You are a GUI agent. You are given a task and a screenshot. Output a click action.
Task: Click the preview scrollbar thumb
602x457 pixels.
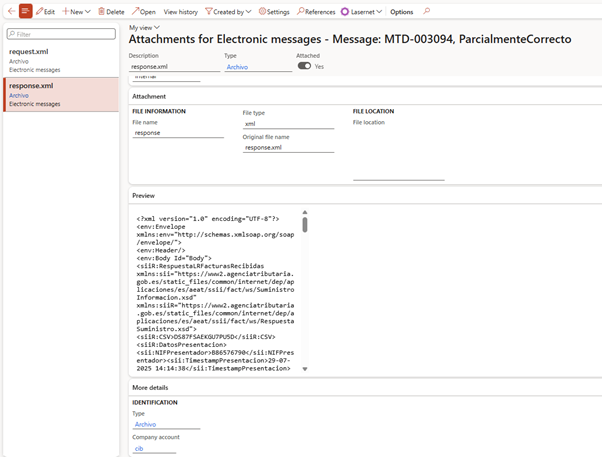[305, 225]
